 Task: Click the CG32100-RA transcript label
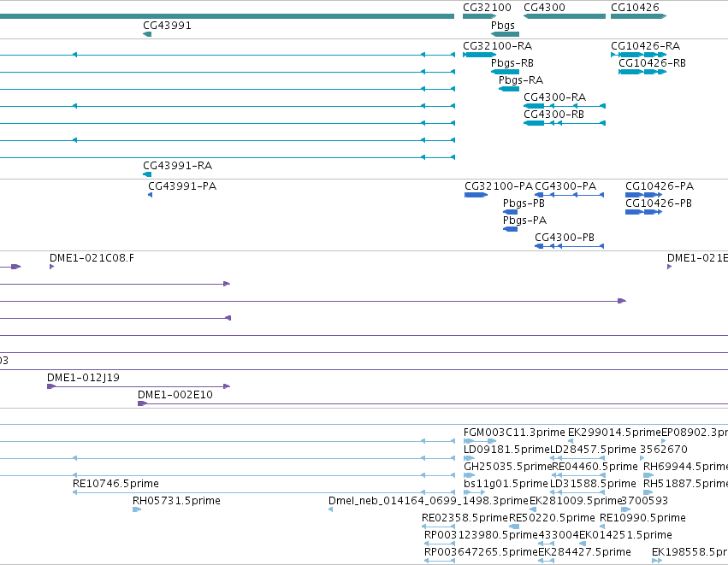tap(497, 46)
